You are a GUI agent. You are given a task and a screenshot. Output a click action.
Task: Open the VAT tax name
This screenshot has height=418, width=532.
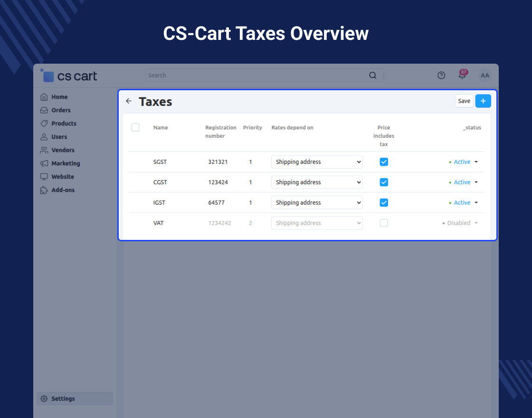pyautogui.click(x=159, y=223)
